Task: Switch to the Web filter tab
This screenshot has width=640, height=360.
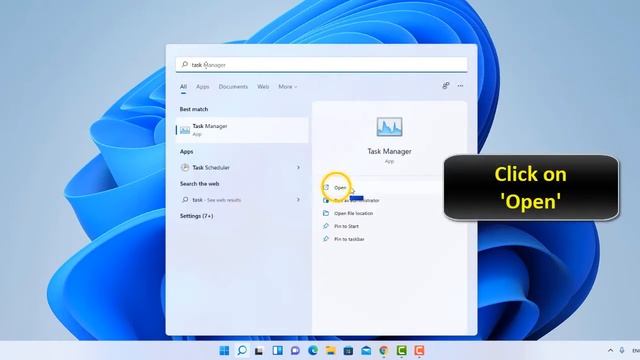Action: 263,87
